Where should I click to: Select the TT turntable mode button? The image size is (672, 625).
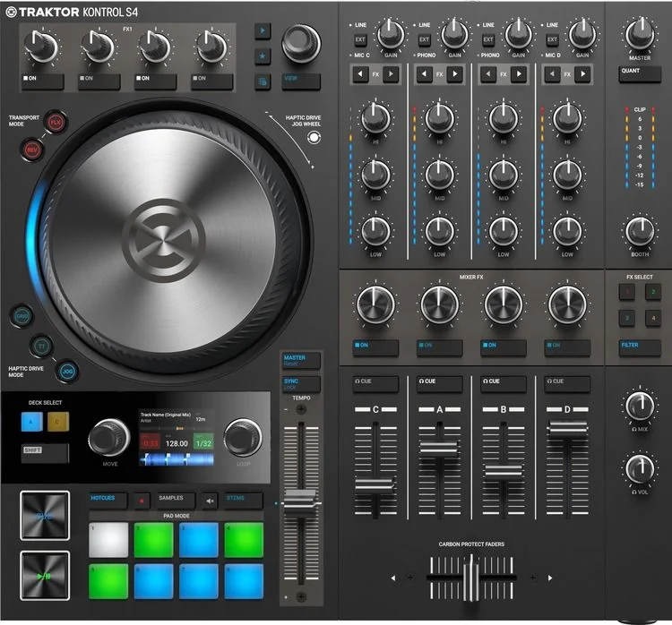[x=41, y=347]
